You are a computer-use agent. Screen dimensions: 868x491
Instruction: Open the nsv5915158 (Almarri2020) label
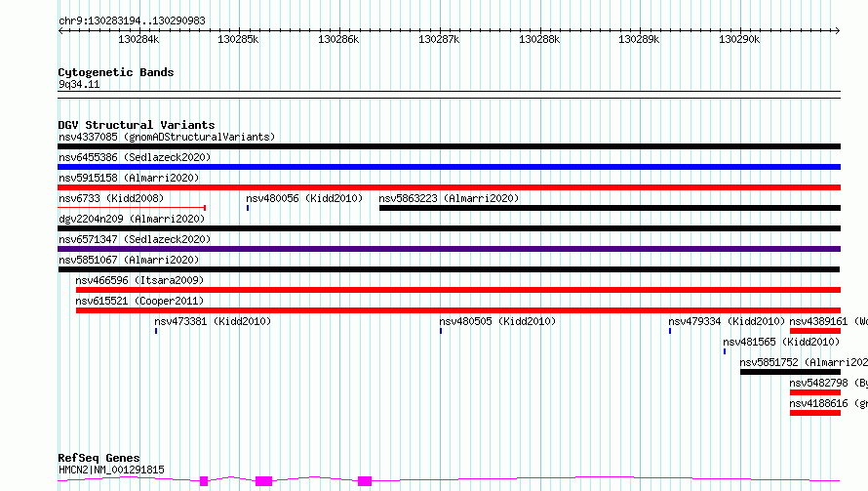pos(129,178)
